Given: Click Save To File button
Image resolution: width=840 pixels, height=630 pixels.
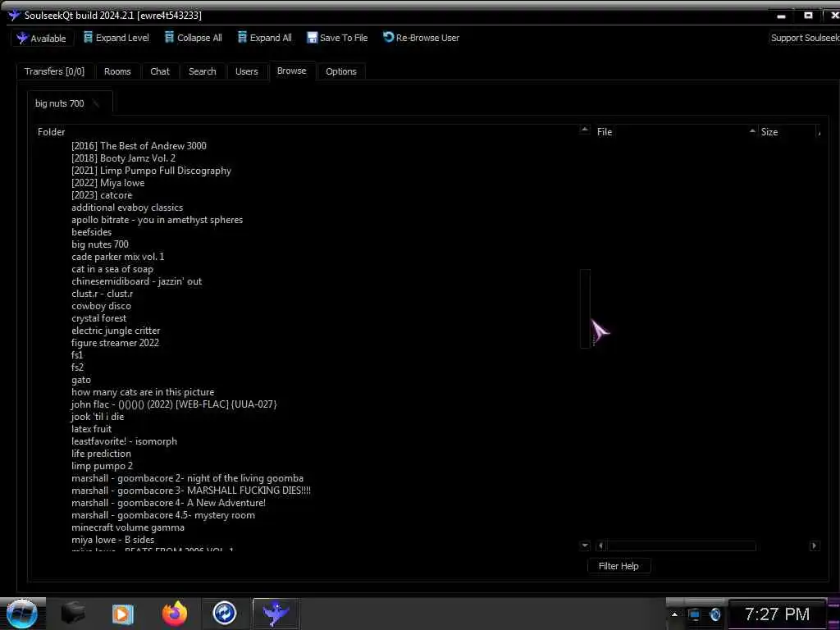Looking at the screenshot, I should tap(337, 38).
